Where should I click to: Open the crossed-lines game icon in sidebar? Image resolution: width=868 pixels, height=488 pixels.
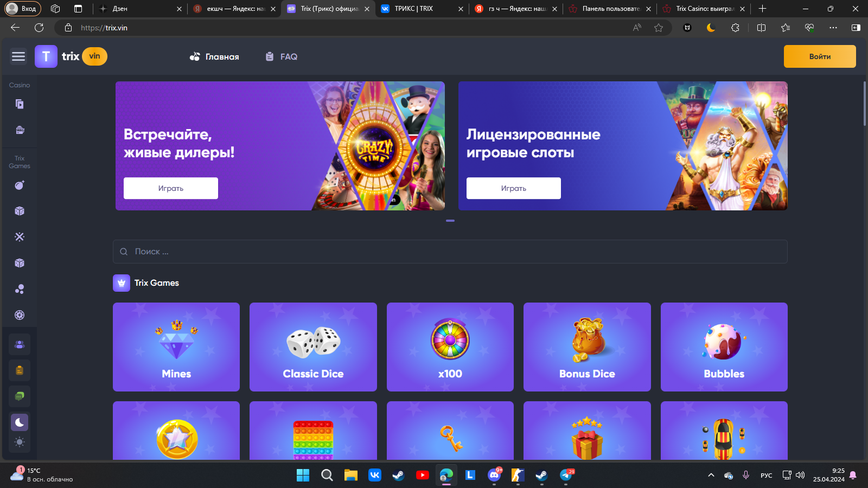point(20,237)
